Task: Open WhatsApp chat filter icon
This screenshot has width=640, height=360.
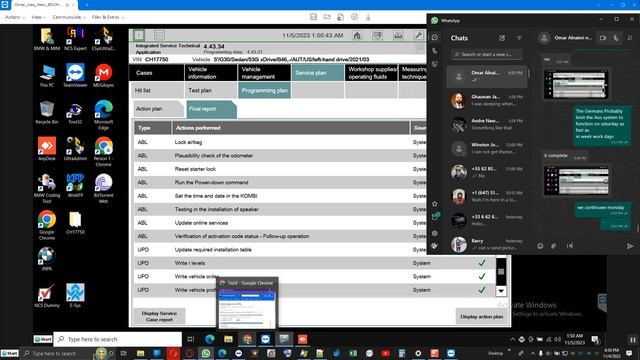Action: (x=519, y=38)
